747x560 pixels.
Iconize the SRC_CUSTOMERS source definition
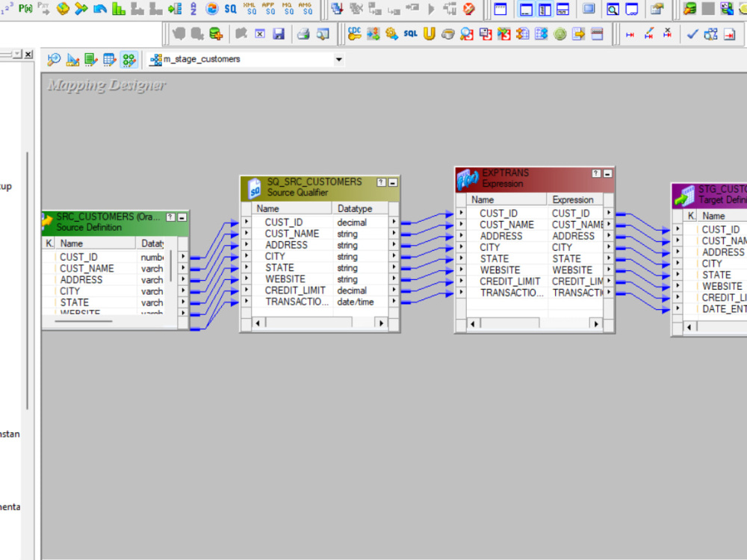[x=182, y=217]
